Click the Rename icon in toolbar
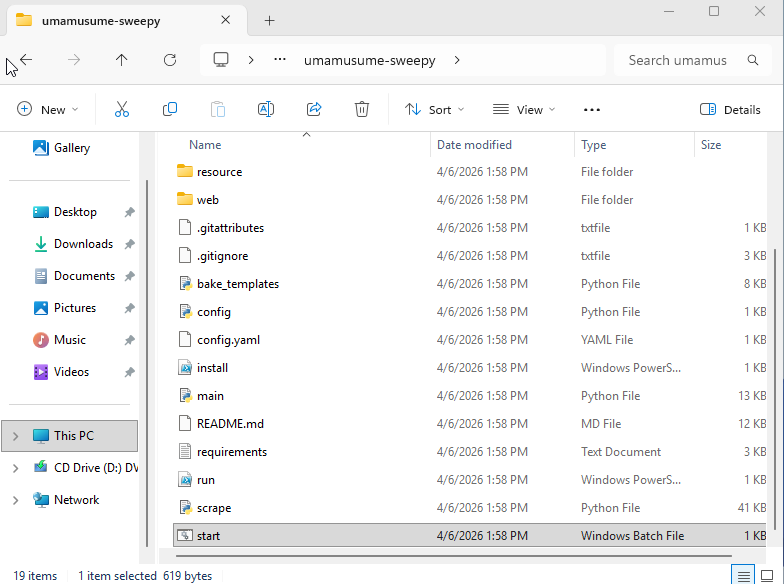The width and height of the screenshot is (784, 584). pyautogui.click(x=266, y=109)
